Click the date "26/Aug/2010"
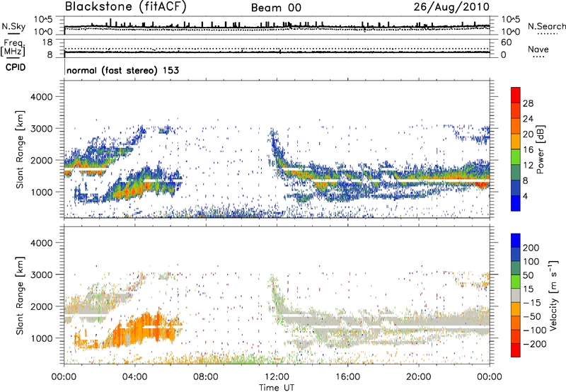Image resolution: width=566 pixels, height=392 pixels. coord(451,7)
